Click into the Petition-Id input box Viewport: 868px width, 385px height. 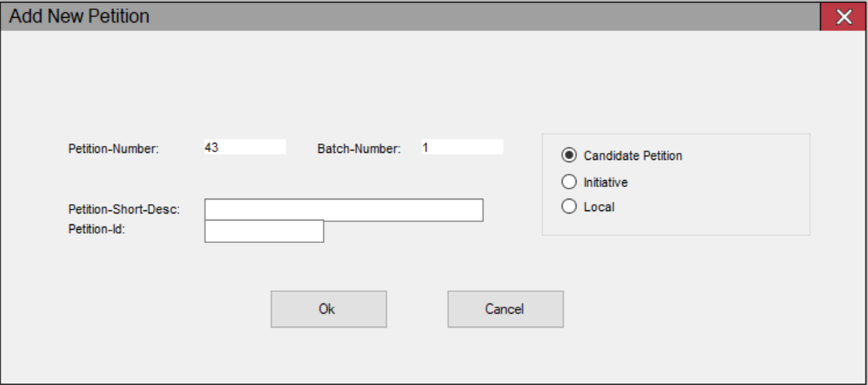point(264,231)
